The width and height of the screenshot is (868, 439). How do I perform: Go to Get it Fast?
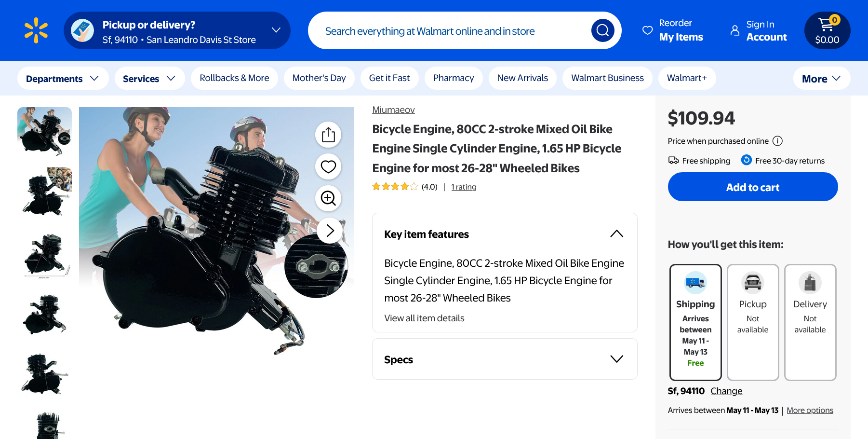coord(389,78)
